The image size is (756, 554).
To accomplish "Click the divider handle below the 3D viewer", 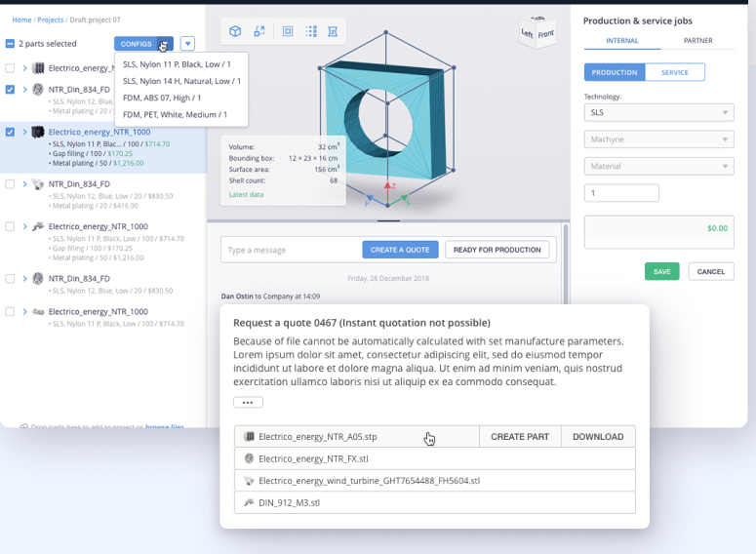I will click(x=388, y=220).
